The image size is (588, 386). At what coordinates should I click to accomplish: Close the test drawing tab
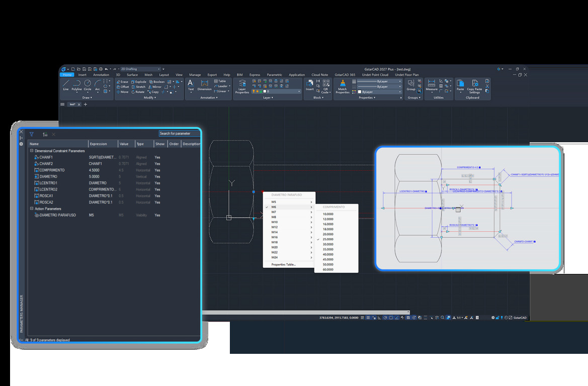click(x=79, y=105)
